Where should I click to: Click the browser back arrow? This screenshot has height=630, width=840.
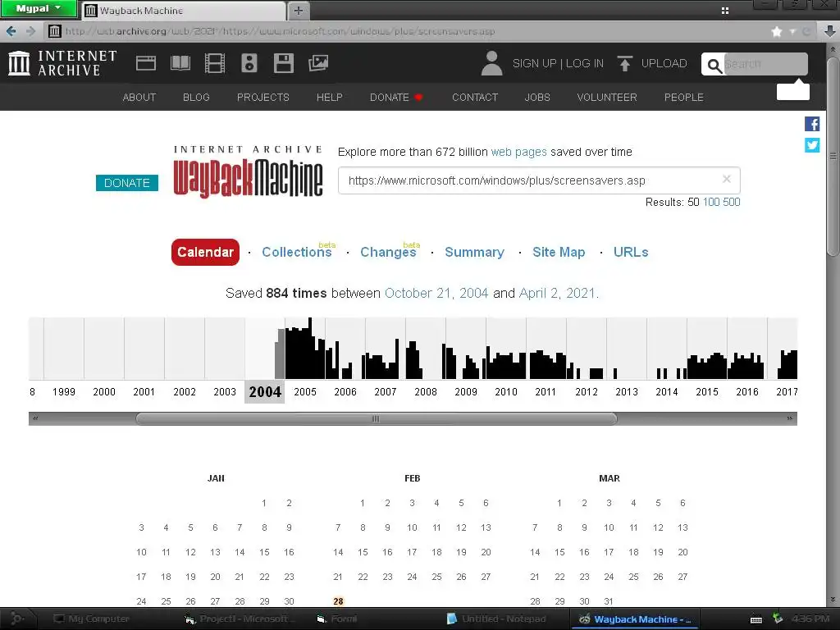(x=11, y=31)
